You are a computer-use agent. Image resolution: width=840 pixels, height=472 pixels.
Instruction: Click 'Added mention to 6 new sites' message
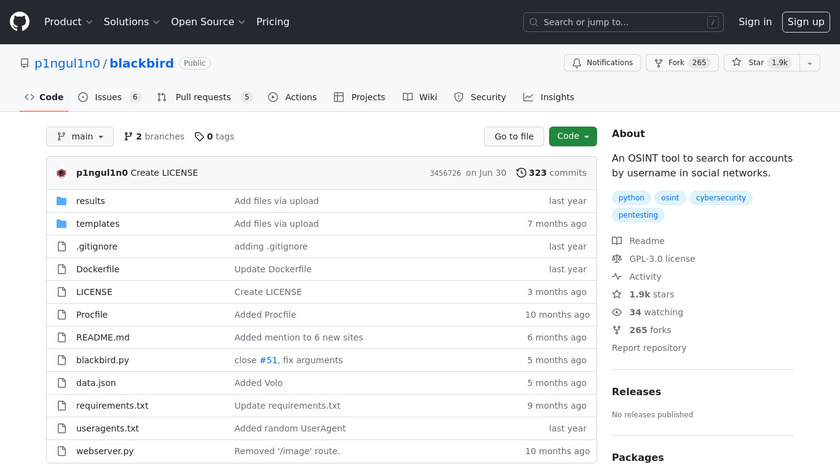[298, 338]
